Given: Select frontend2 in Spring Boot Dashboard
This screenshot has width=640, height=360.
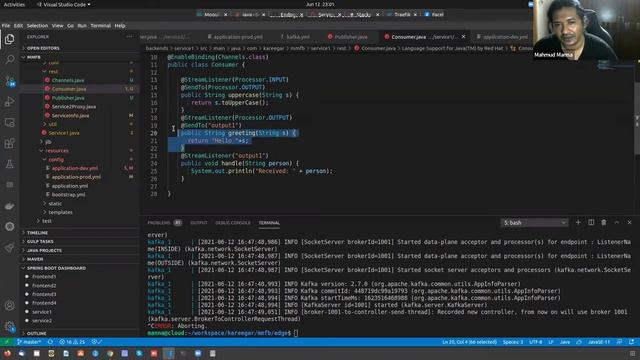Looking at the screenshot, I should (44, 286).
